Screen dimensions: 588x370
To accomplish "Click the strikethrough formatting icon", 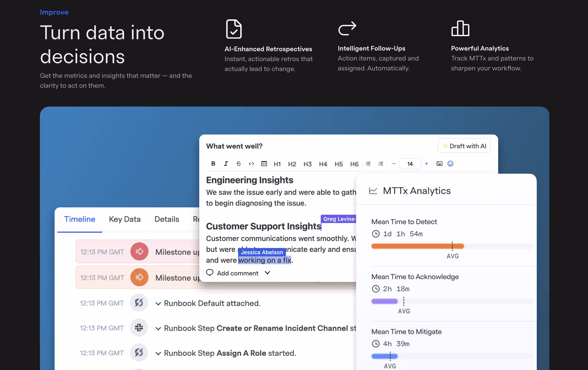I will point(239,164).
